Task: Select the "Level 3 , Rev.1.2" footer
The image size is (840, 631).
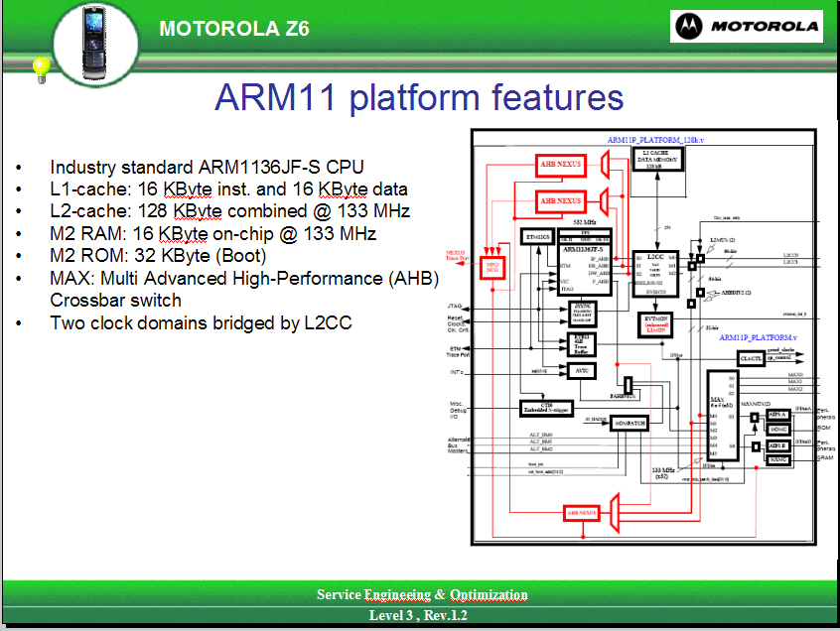Action: [418, 615]
